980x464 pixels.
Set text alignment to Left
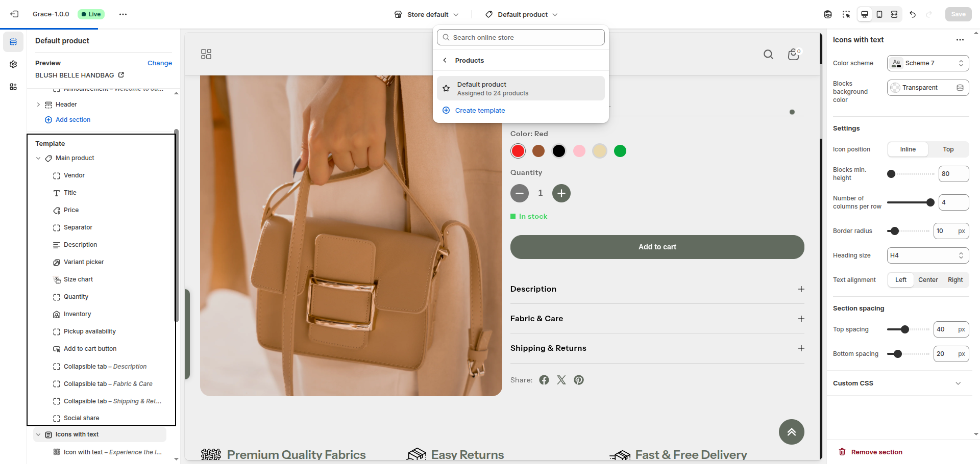(901, 280)
